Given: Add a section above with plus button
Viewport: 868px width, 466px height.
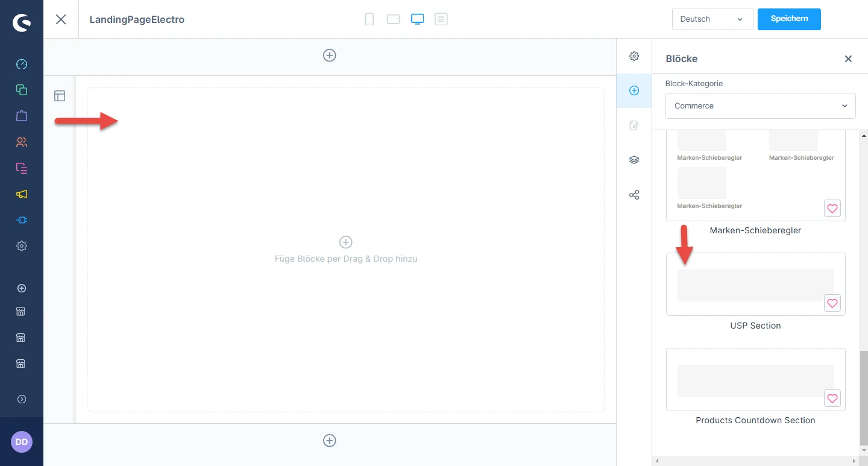Looking at the screenshot, I should 330,55.
